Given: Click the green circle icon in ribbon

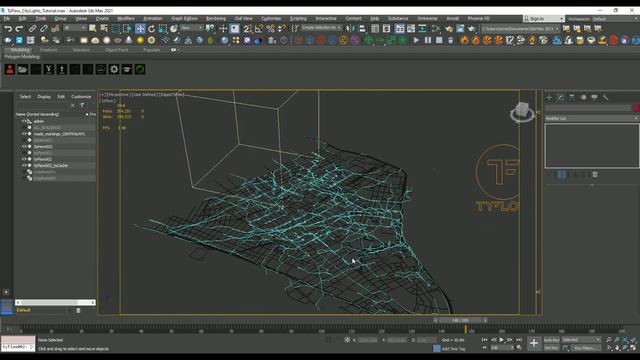Looking at the screenshot, I should coord(140,69).
